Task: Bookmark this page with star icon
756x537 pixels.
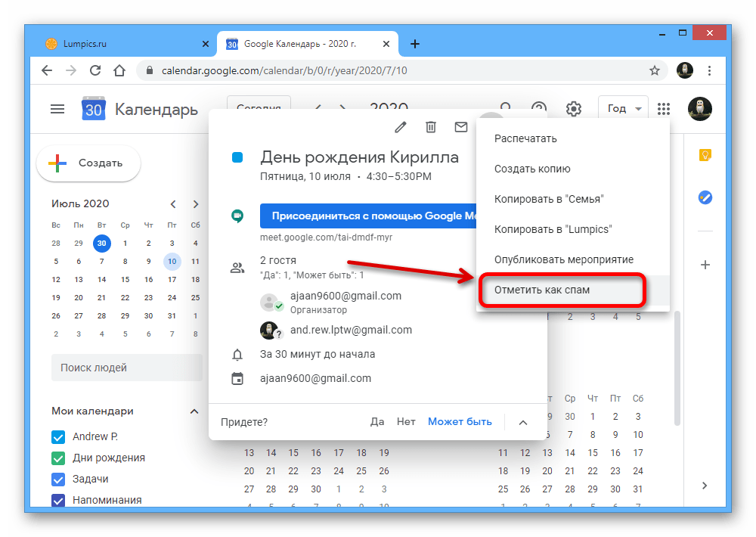Action: [x=654, y=71]
